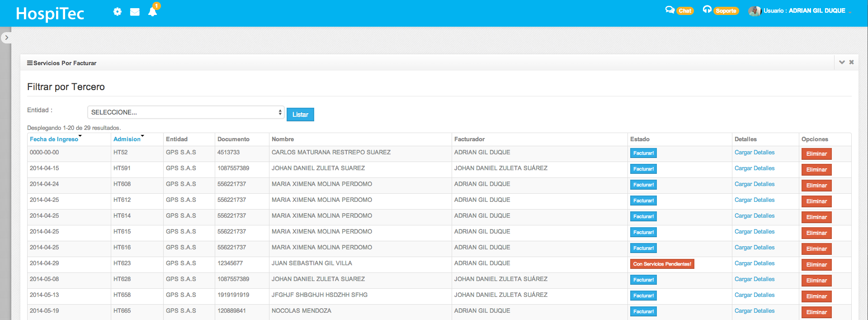This screenshot has height=320, width=868.
Task: Click the Soporte headset icon
Action: tap(707, 10)
